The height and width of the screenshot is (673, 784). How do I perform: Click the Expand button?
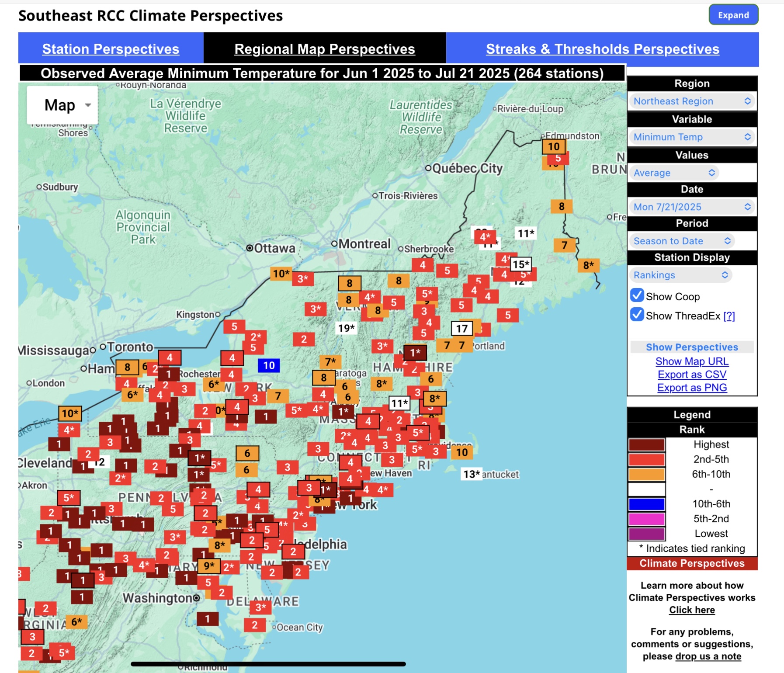tap(733, 15)
